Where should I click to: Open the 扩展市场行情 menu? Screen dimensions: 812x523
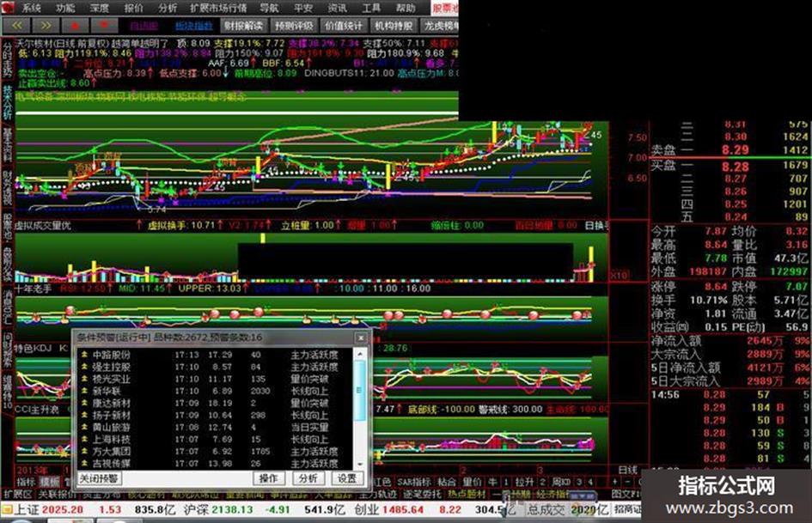pyautogui.click(x=218, y=8)
